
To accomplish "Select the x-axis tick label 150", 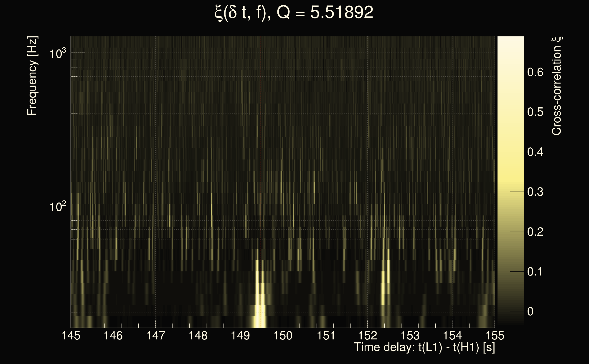I will tap(283, 335).
